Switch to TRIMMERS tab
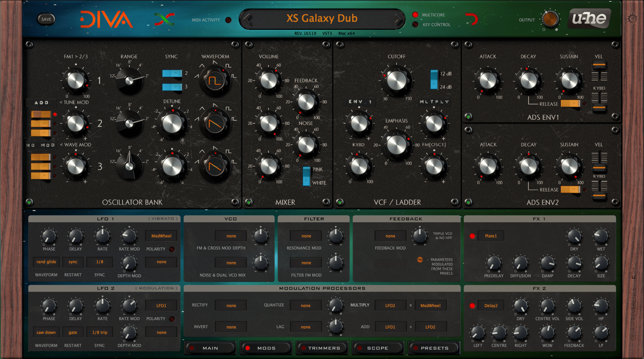644x359 pixels. point(322,348)
